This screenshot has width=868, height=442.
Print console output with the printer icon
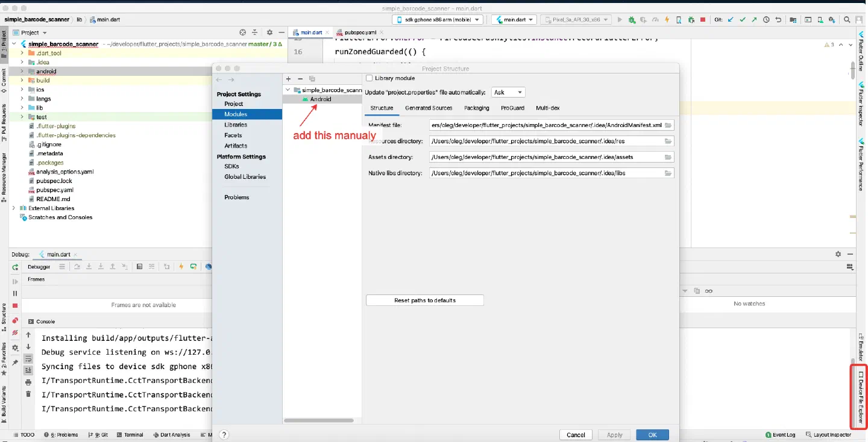click(28, 382)
